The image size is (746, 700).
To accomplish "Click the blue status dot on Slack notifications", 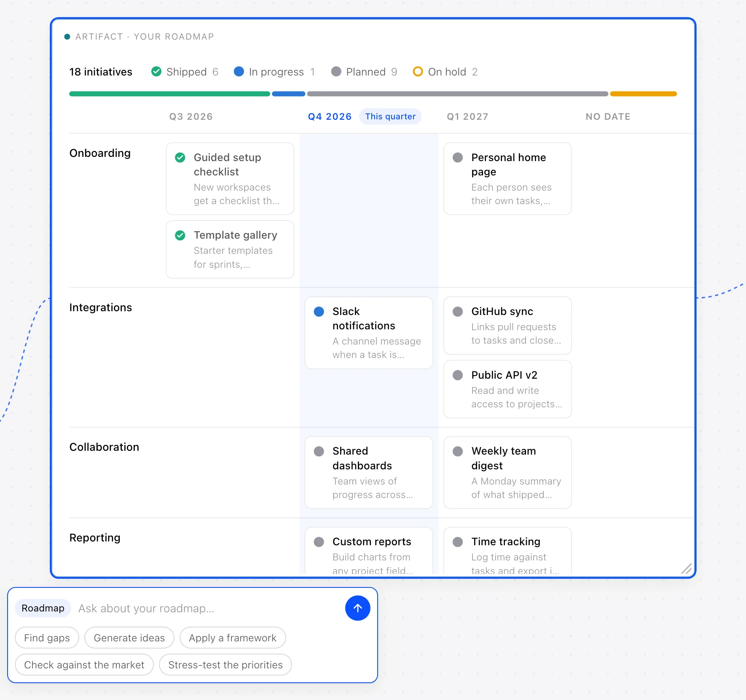I will tap(319, 312).
